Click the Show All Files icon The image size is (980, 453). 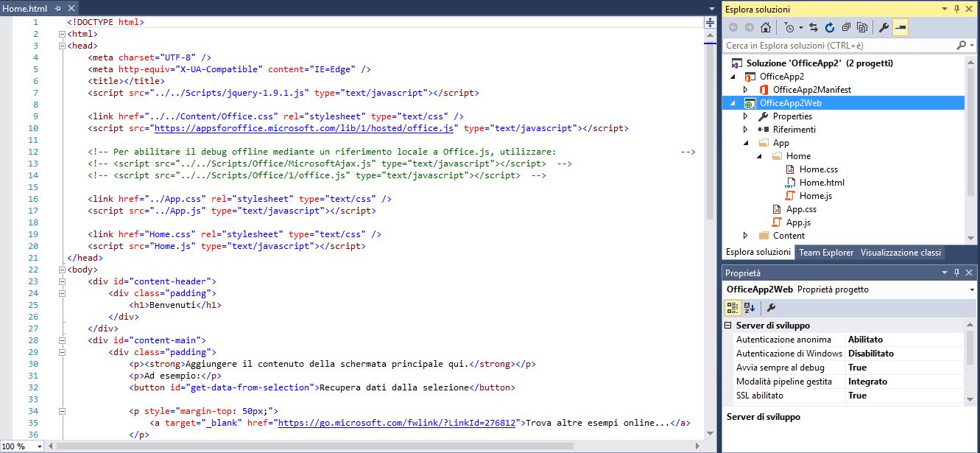(x=862, y=28)
